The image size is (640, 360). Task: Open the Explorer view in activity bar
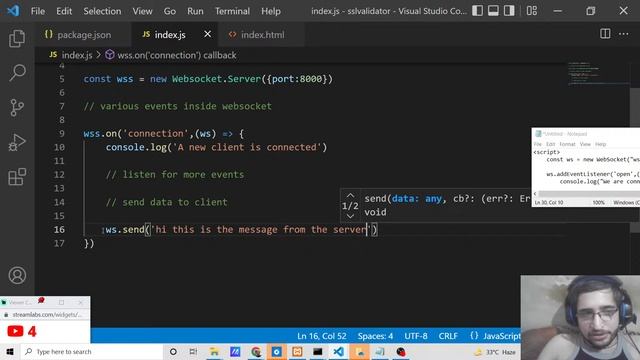(17, 38)
